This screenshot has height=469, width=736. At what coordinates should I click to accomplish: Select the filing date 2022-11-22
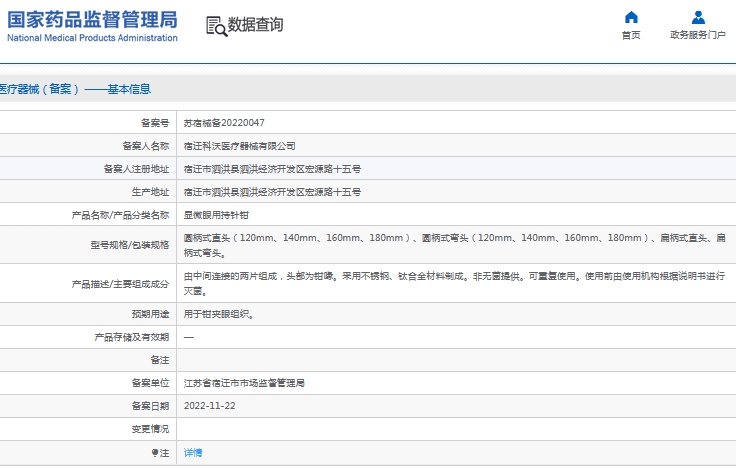(209, 406)
